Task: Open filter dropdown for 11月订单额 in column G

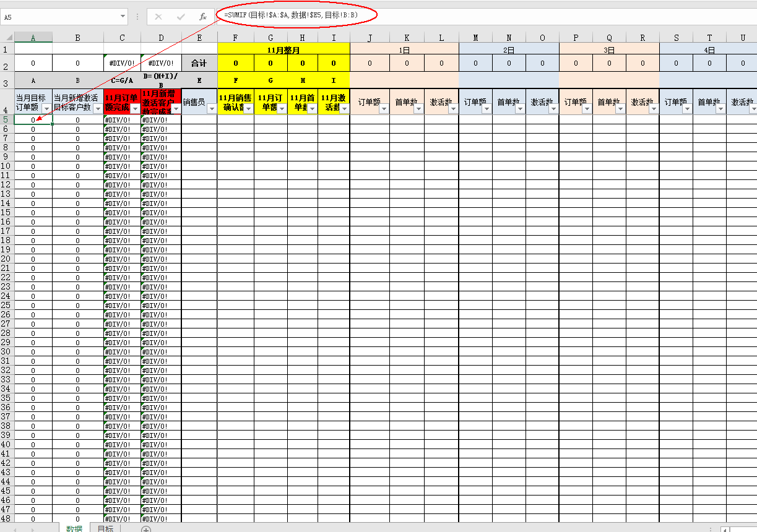Action: click(x=282, y=108)
